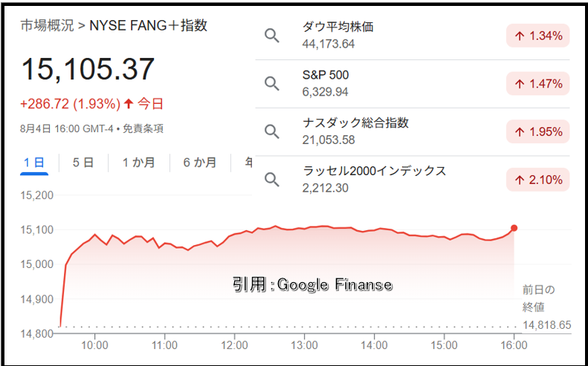This screenshot has width=588, height=366.
Task: Click the 1.95% Nasdaq change badge
Action: (x=537, y=132)
